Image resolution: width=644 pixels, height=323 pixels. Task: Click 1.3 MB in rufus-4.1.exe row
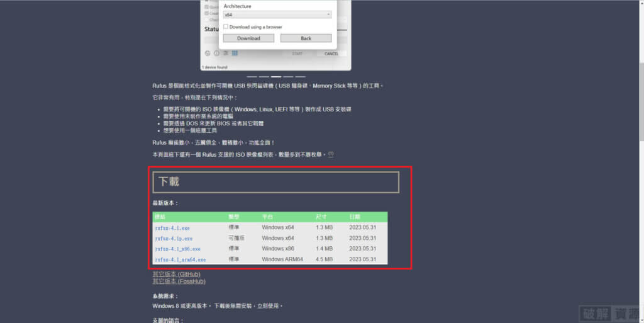click(324, 227)
